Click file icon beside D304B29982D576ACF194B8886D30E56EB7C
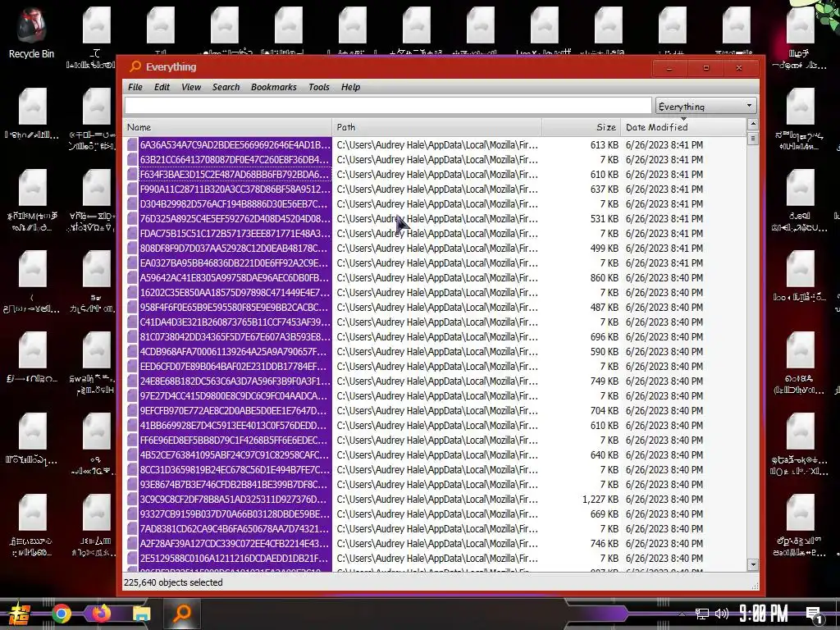The height and width of the screenshot is (630, 840). point(132,203)
